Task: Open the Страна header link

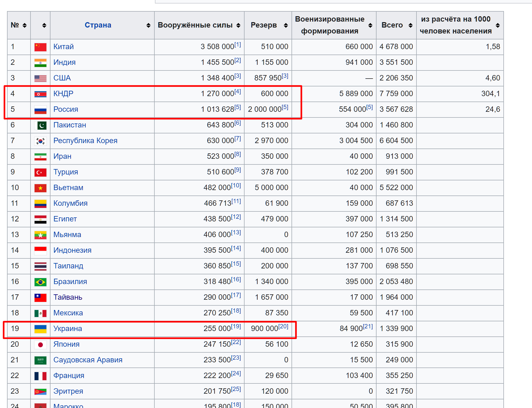Action: (98, 25)
